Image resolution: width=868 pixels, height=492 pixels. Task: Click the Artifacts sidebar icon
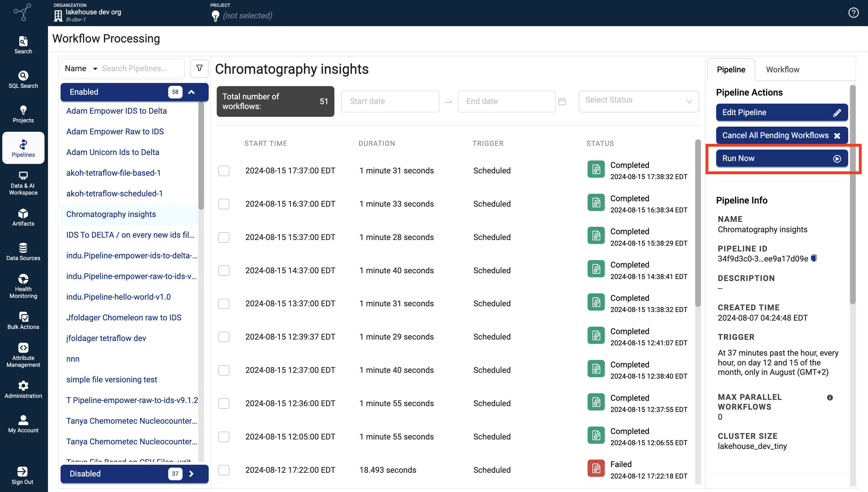click(x=23, y=218)
